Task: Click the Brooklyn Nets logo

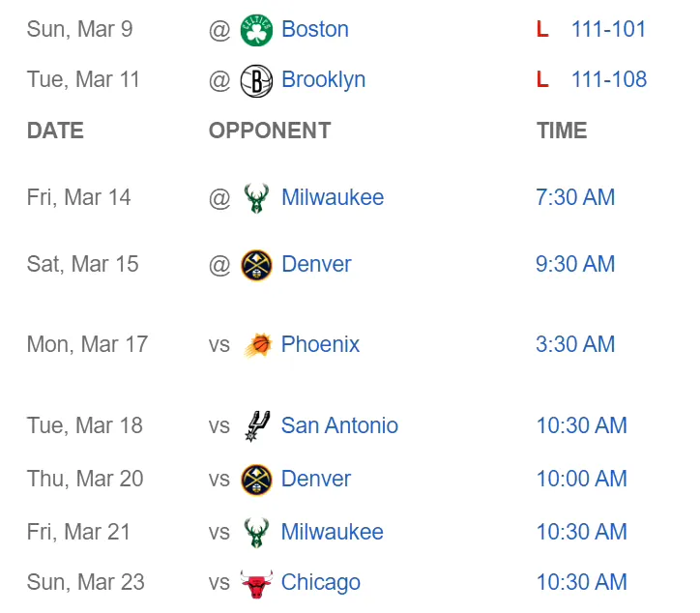Action: [256, 81]
